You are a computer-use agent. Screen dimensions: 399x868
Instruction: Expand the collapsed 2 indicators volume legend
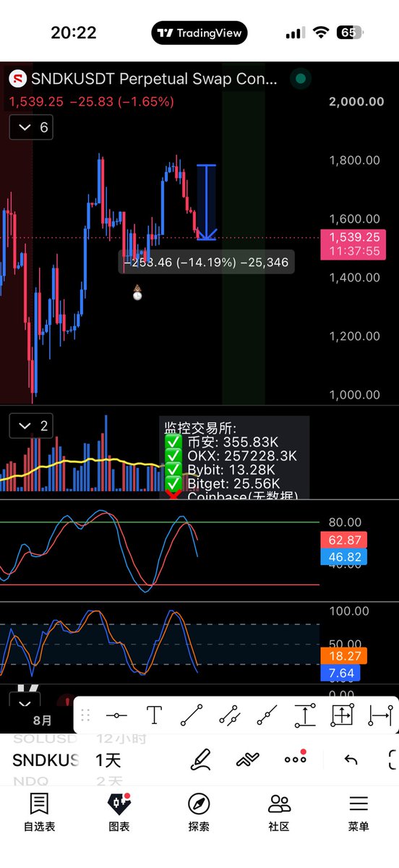(33, 426)
